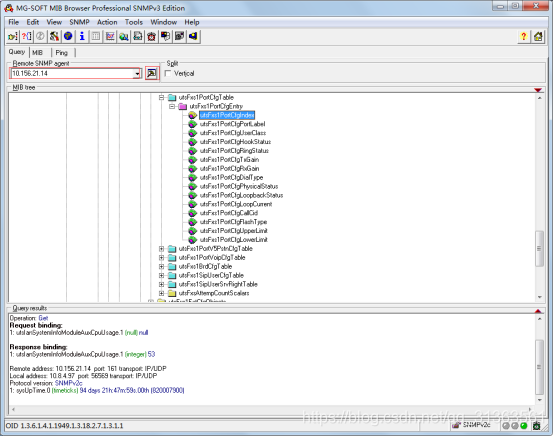Image resolution: width=554 pixels, height=436 pixels.
Task: Switch to the MIB tab
Action: tap(37, 53)
